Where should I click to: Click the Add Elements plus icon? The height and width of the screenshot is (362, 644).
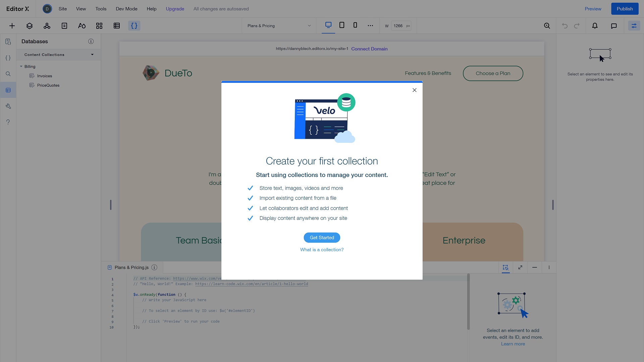(12, 26)
